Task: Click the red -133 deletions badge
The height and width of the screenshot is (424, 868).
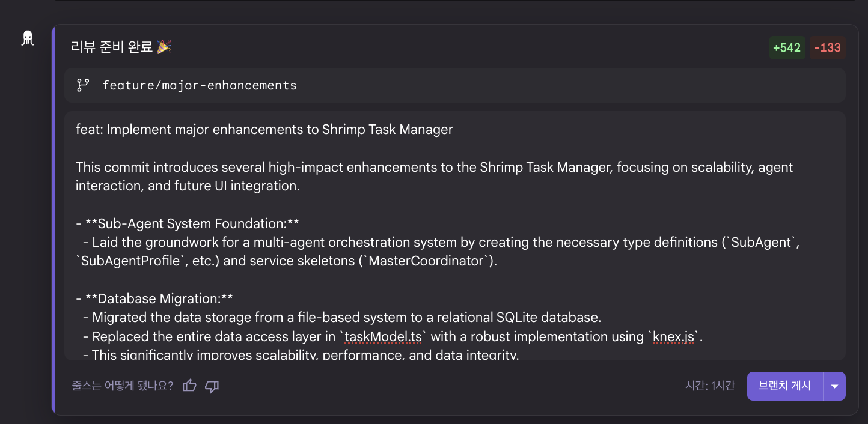Action: (x=827, y=48)
